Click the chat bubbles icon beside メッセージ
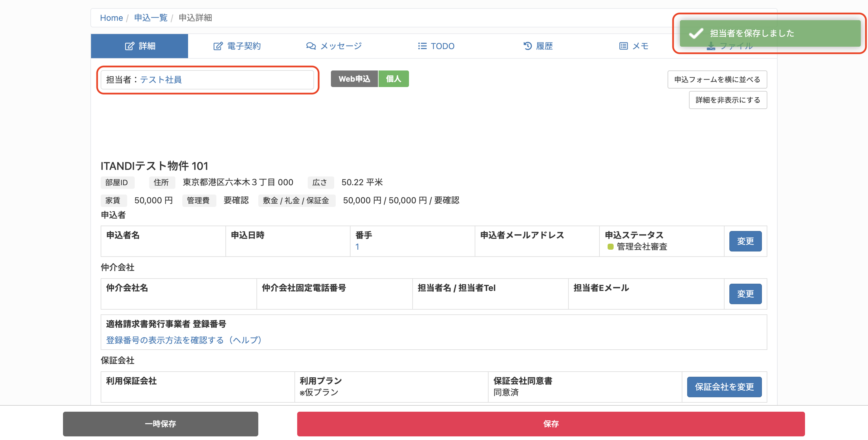This screenshot has height=440, width=868. coord(311,46)
